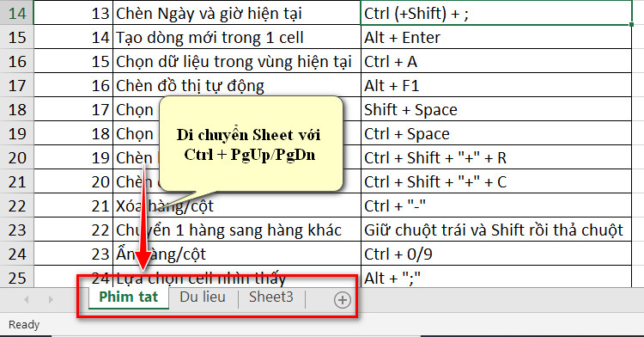Open the Sheet3 tab
Viewport: 644px width, 337px height.
(271, 297)
